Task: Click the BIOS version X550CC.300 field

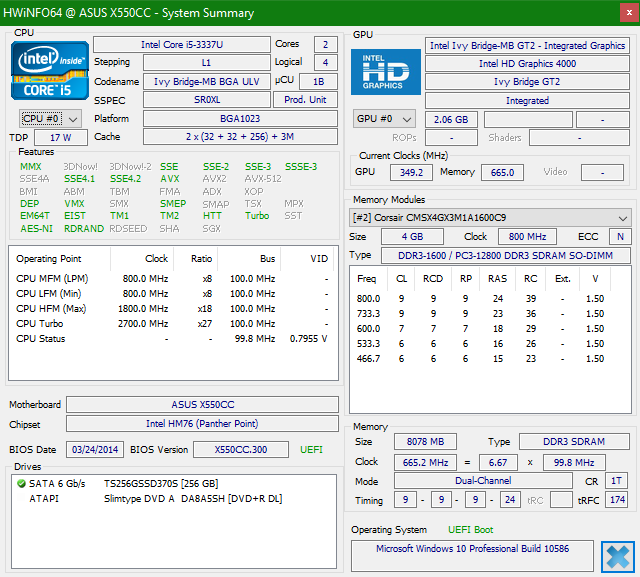Action: pos(241,450)
